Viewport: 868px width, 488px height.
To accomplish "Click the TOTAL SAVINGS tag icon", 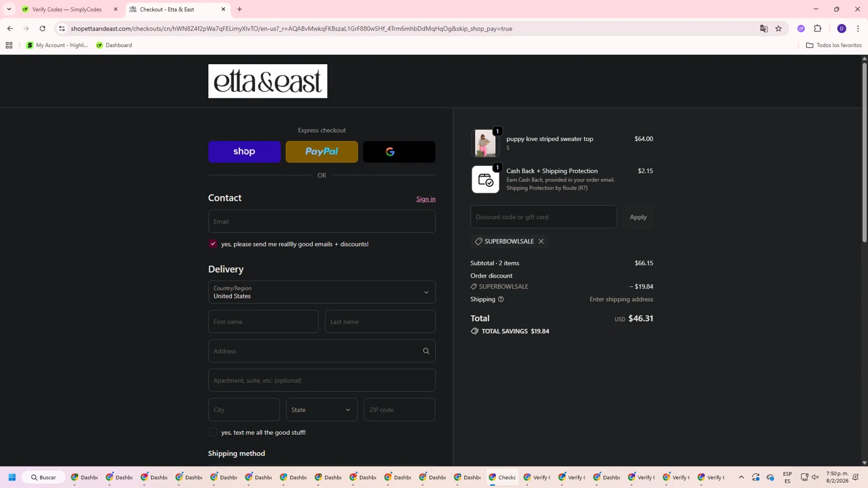I will [x=475, y=331].
